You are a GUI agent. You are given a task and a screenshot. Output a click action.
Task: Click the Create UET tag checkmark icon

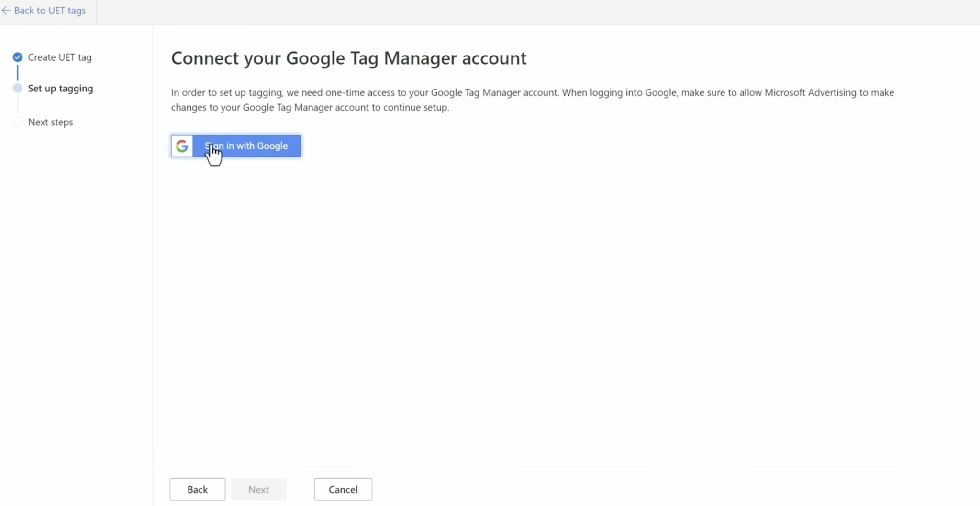coord(18,57)
